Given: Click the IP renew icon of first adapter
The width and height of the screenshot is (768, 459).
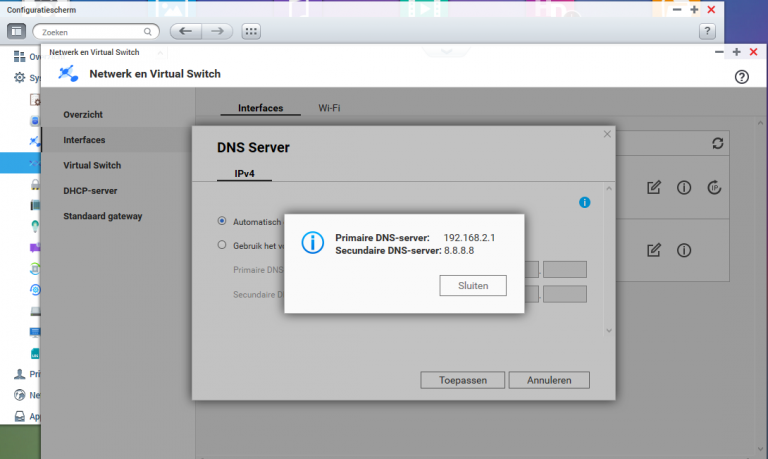Looking at the screenshot, I should coord(714,187).
